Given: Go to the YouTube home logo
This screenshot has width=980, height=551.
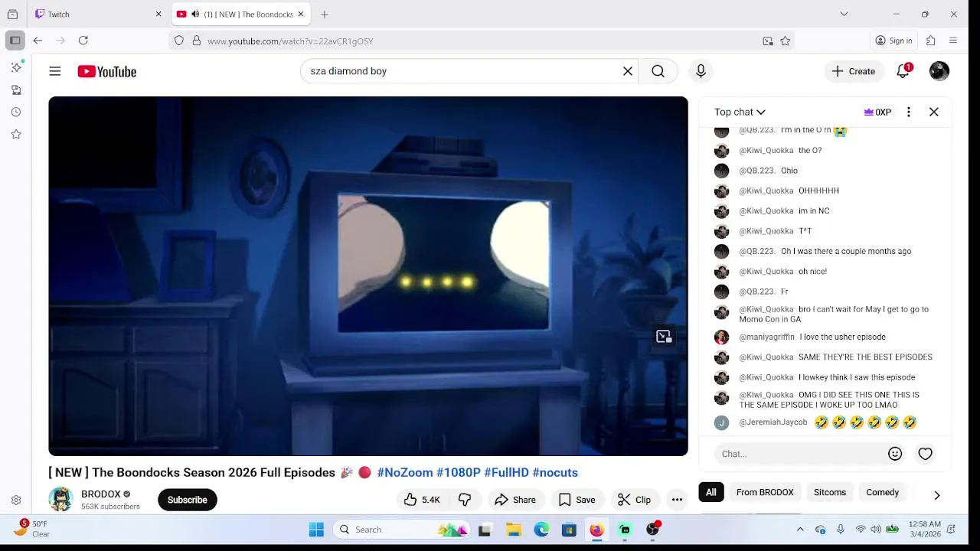Looking at the screenshot, I should pyautogui.click(x=106, y=71).
